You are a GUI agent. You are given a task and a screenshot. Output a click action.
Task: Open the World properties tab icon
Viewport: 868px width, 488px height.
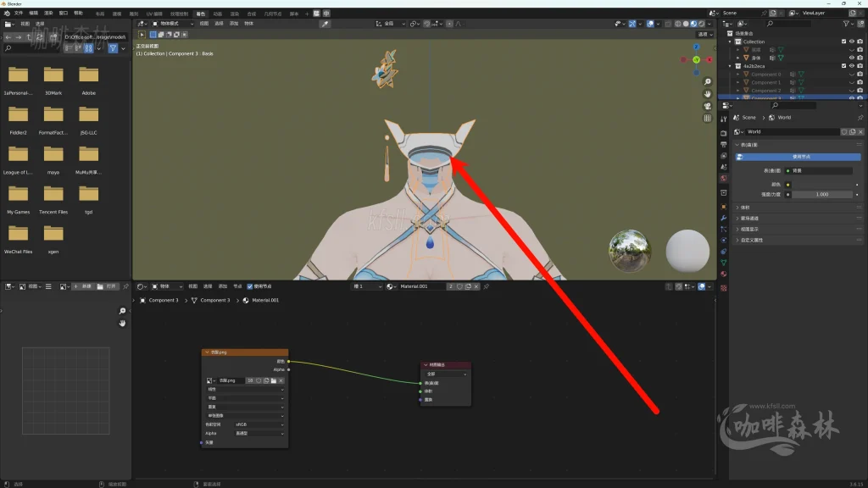[724, 178]
